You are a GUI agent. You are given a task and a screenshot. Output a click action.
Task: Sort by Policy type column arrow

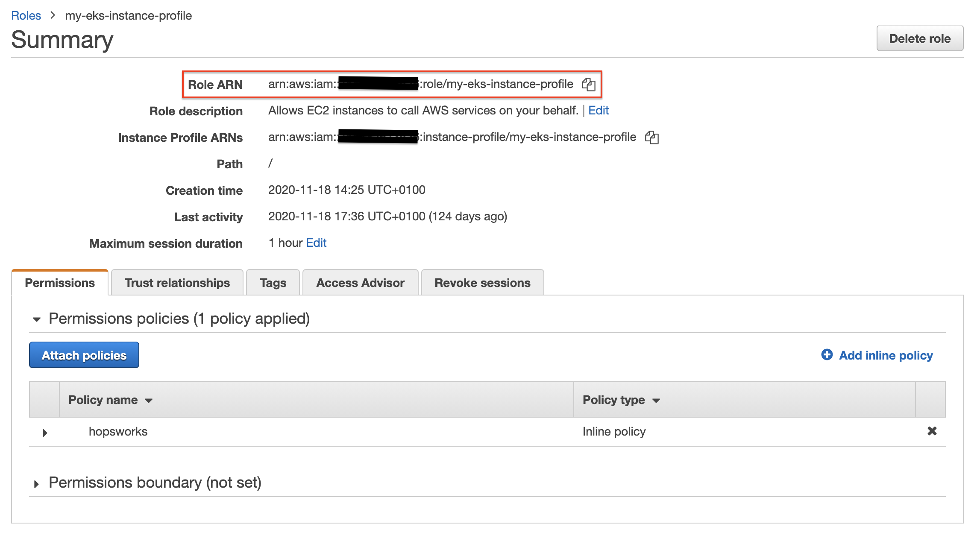click(656, 401)
